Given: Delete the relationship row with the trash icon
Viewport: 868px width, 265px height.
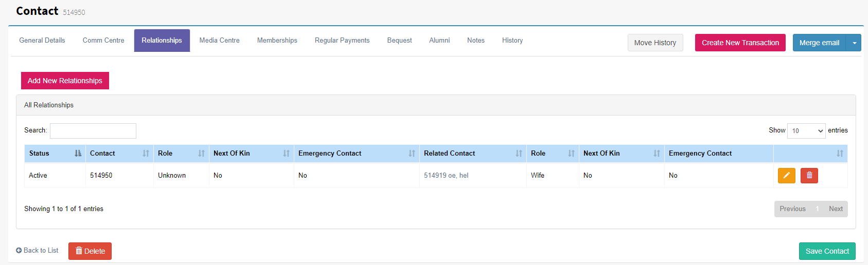Looking at the screenshot, I should [809, 176].
